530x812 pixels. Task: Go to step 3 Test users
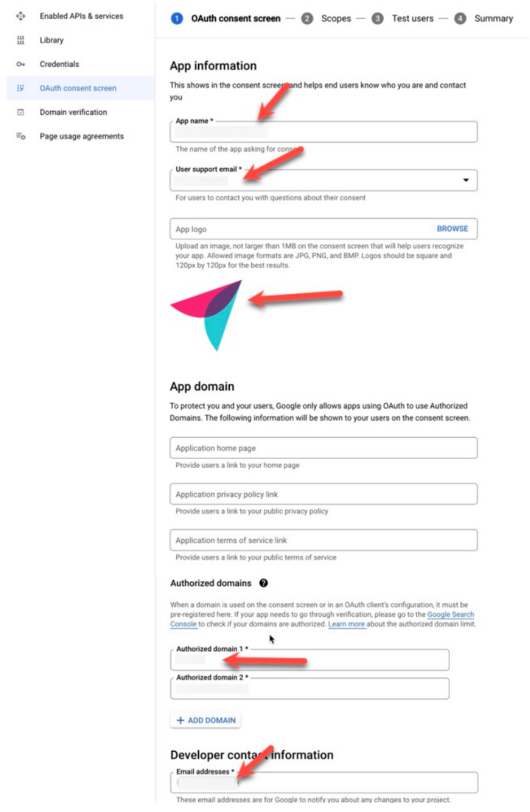pyautogui.click(x=402, y=19)
